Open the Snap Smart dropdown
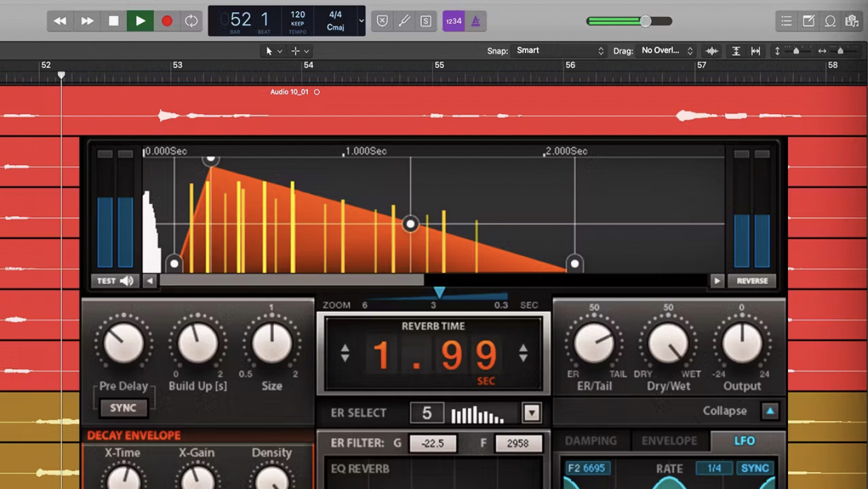 558,51
